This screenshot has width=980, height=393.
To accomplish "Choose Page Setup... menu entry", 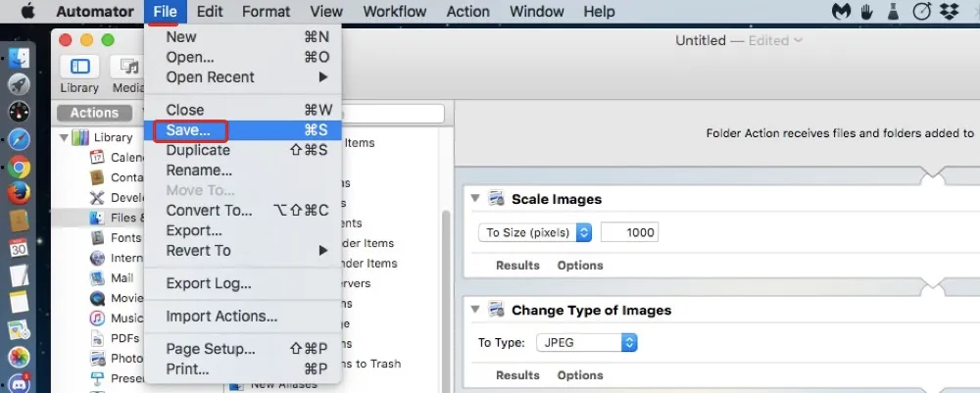I will click(x=243, y=349).
